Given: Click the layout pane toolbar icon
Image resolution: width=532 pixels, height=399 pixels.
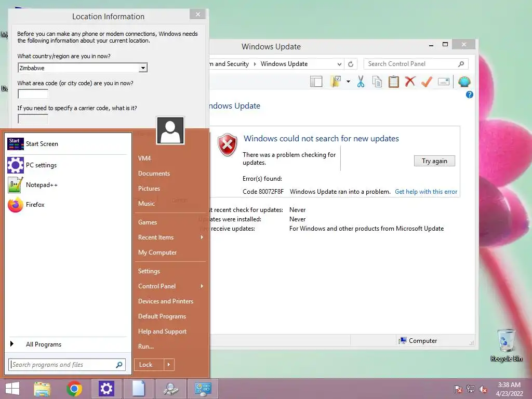Looking at the screenshot, I should 316,82.
